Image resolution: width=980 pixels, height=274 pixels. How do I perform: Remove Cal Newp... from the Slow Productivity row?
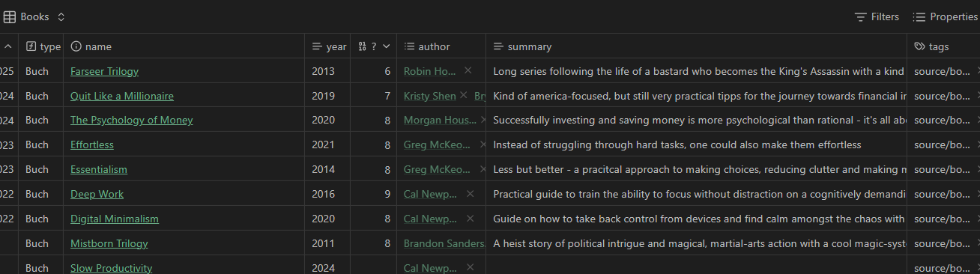470,267
